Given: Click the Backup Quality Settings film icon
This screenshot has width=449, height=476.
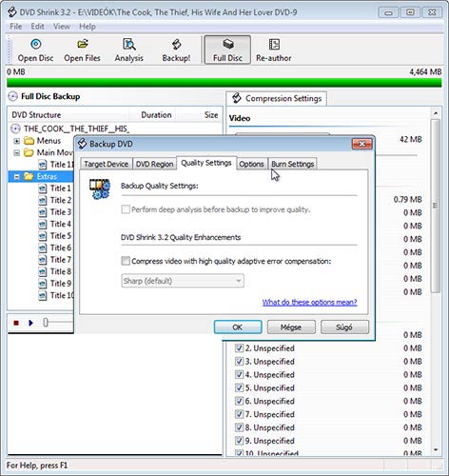Looking at the screenshot, I should coord(100,189).
